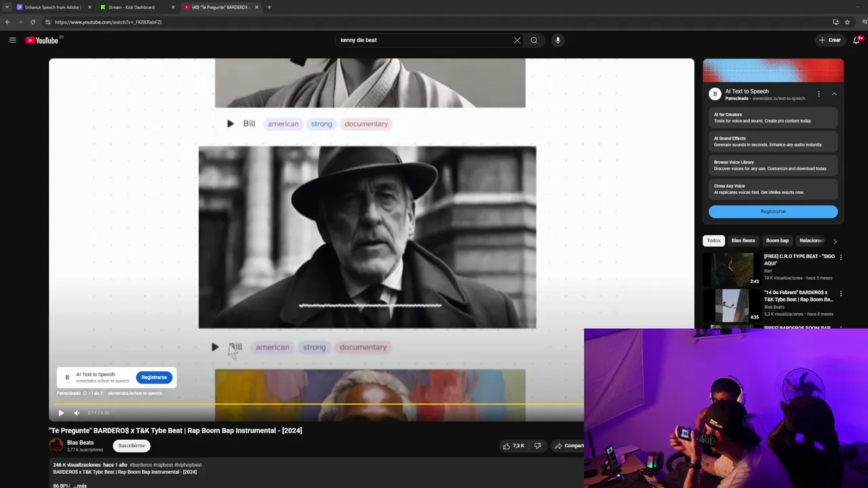Show more filter chips with arrow
Image resolution: width=868 pixels, height=488 pixels.
pos(835,241)
